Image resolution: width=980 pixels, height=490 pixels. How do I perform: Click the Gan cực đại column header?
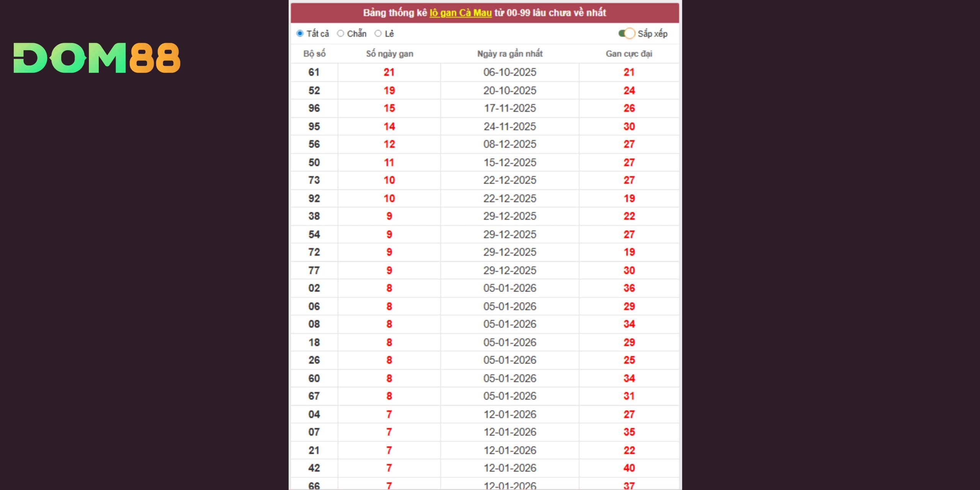click(x=629, y=54)
